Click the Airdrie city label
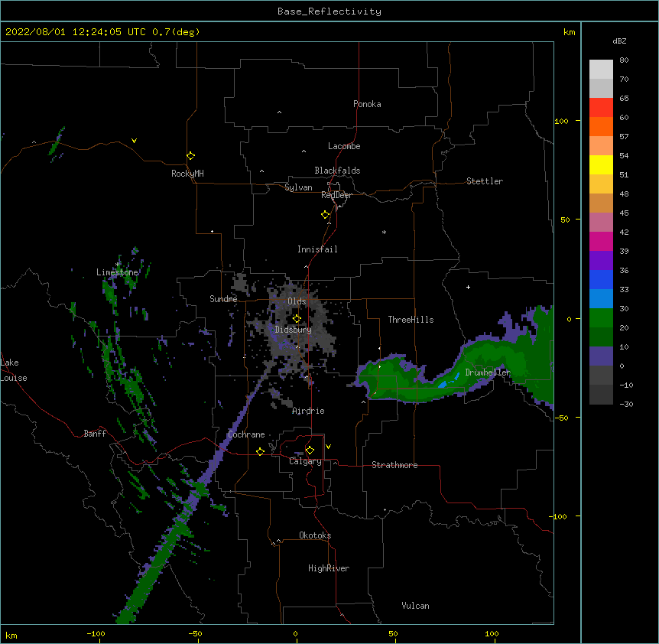Image resolution: width=659 pixels, height=644 pixels. (x=308, y=411)
